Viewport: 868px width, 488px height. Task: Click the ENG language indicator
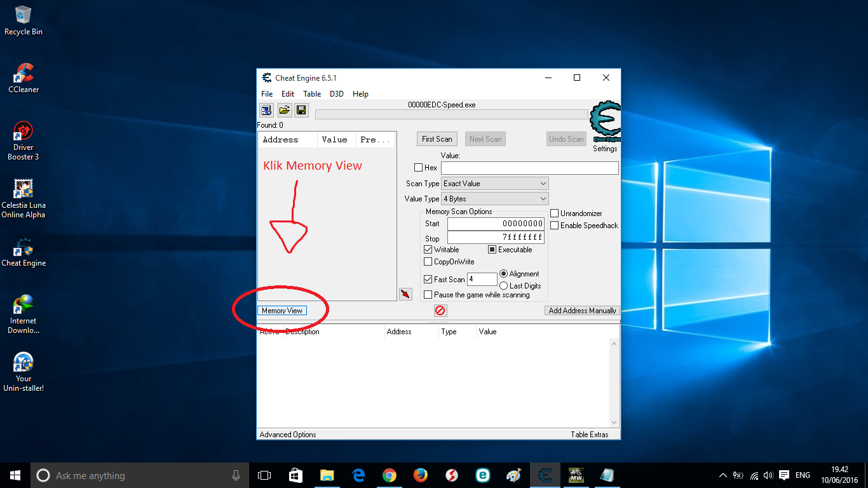803,475
